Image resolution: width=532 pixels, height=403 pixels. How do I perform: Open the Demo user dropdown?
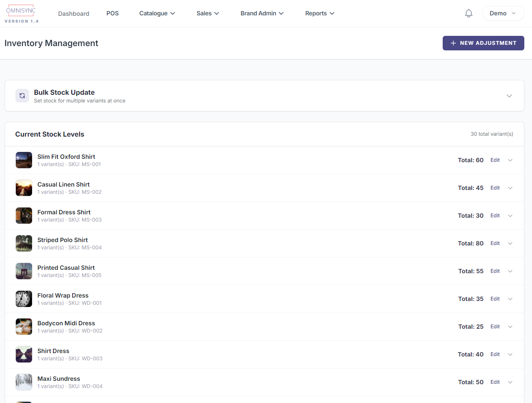(503, 13)
